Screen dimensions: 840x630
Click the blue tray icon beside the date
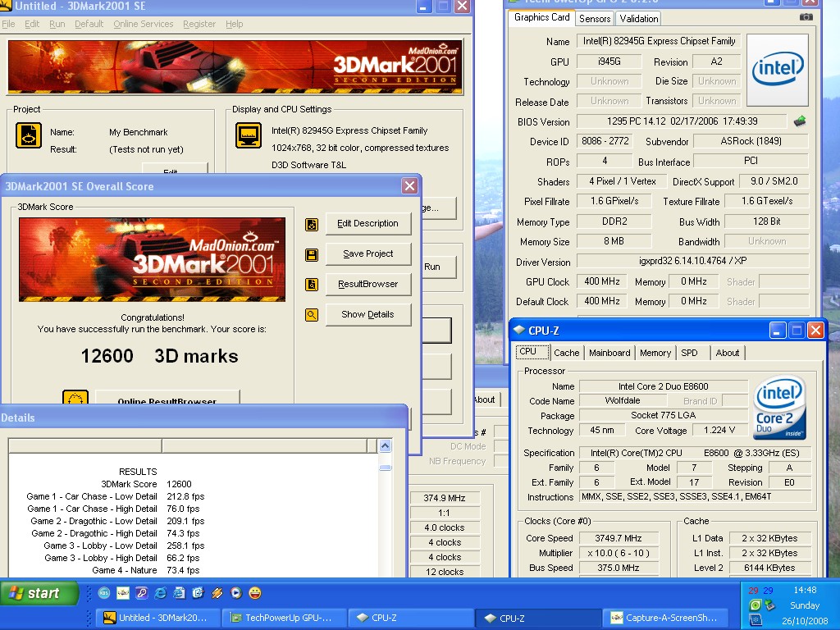755,620
